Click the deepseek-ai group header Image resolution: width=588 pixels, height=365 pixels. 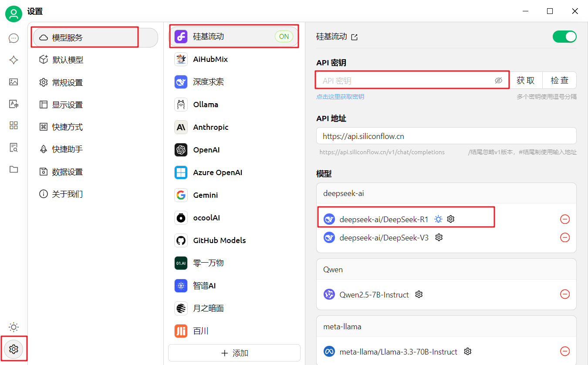pos(446,193)
